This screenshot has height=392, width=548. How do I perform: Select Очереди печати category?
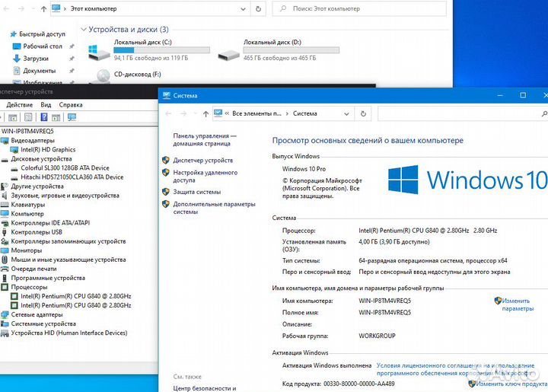coord(33,269)
